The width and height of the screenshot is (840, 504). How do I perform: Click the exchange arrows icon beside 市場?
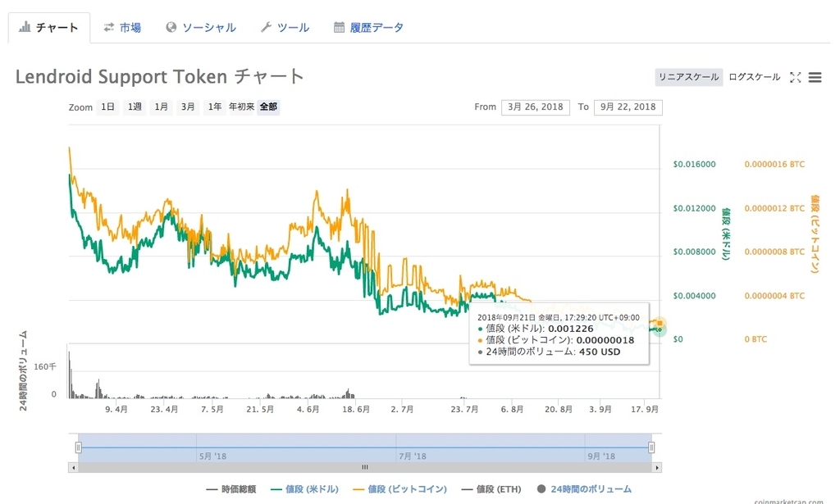coord(109,27)
